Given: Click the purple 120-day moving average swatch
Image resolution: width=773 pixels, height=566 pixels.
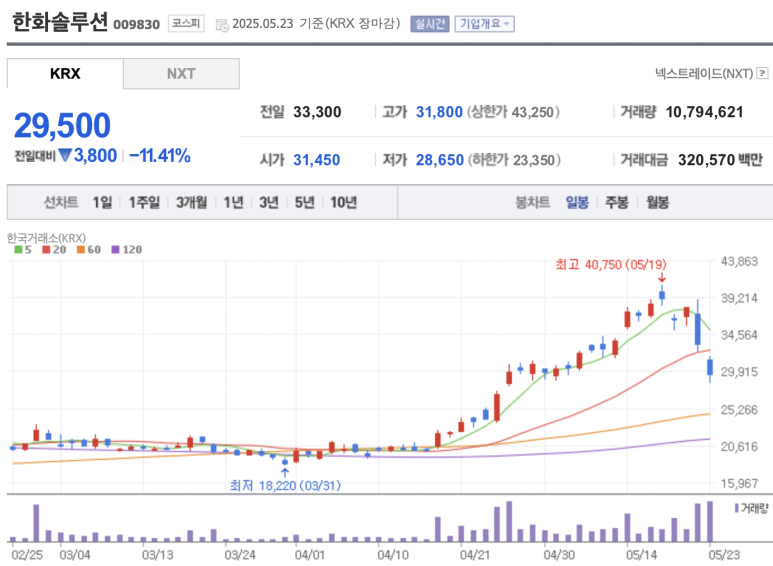Looking at the screenshot, I should pyautogui.click(x=116, y=249).
